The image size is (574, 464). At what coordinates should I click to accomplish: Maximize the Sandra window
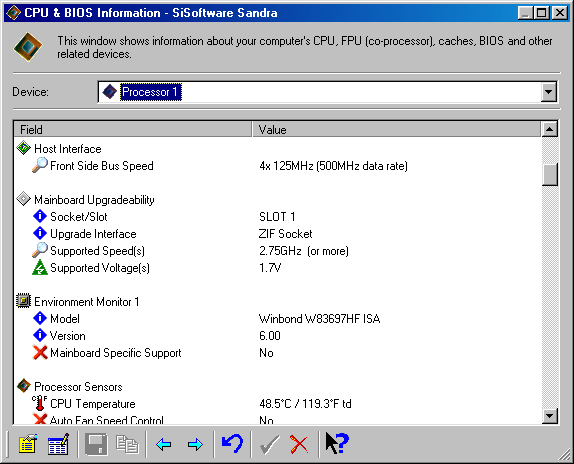tap(541, 13)
